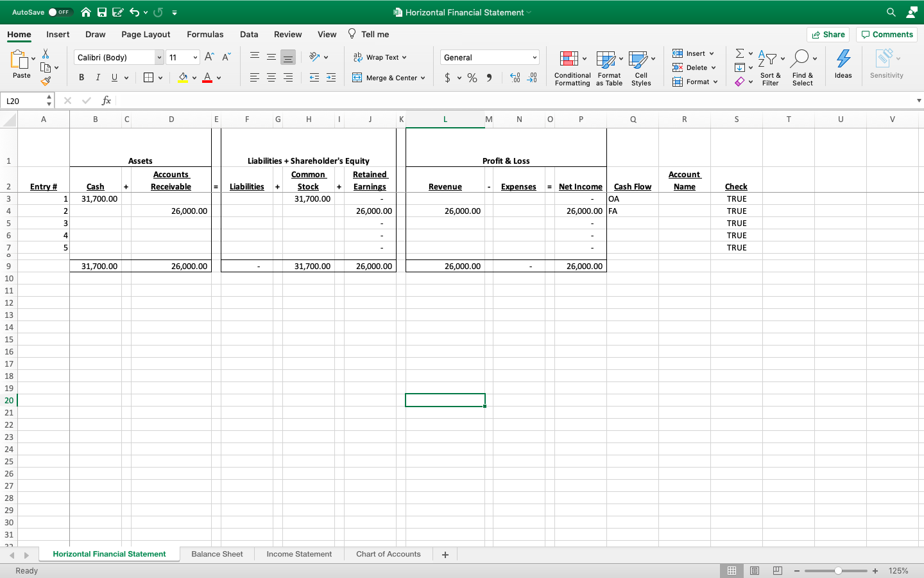Screen dimensions: 924x578
Task: Switch to the Income Statement sheet tab
Action: click(x=299, y=554)
